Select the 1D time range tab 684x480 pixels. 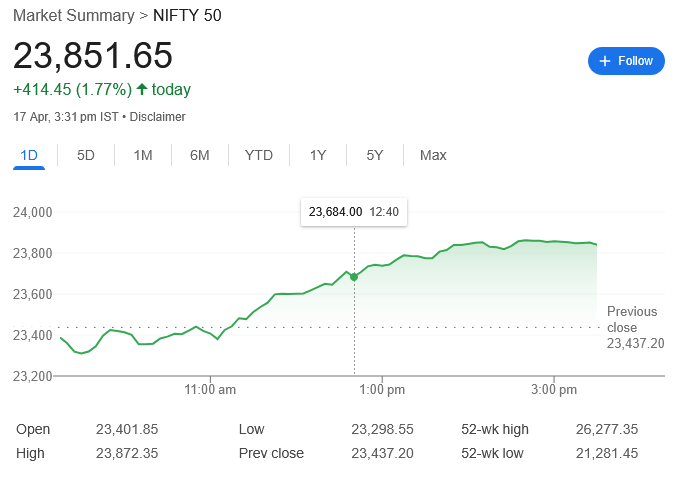coord(29,155)
